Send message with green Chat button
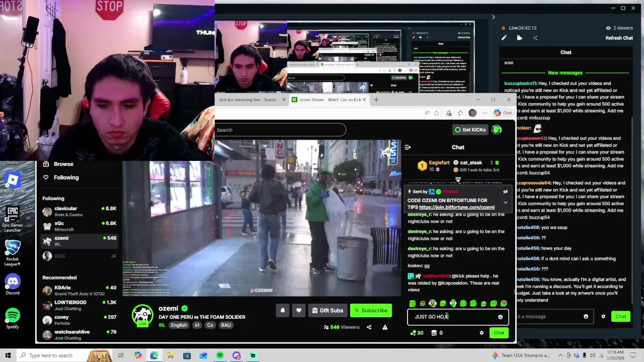Image resolution: width=644 pixels, height=362 pixels. [499, 333]
